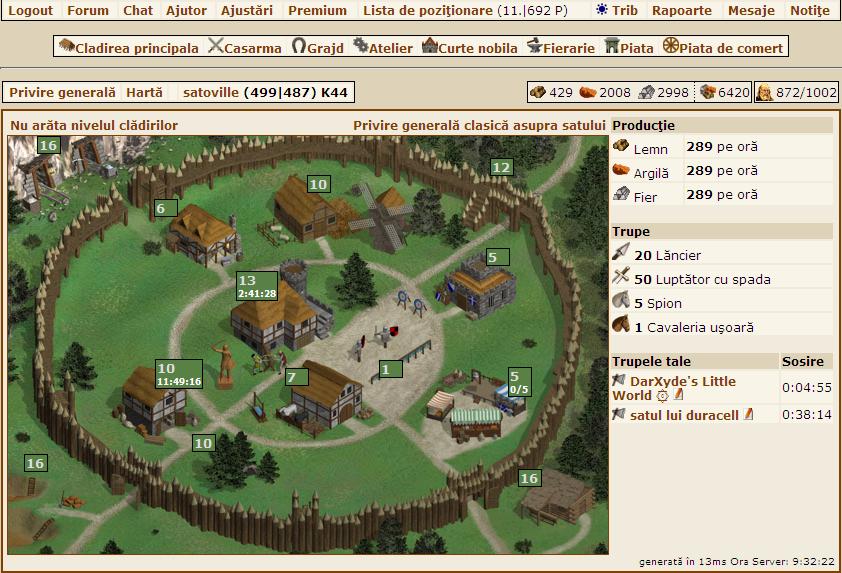Open the Mesaje menu item
Screen dimensions: 842x573
tap(750, 10)
